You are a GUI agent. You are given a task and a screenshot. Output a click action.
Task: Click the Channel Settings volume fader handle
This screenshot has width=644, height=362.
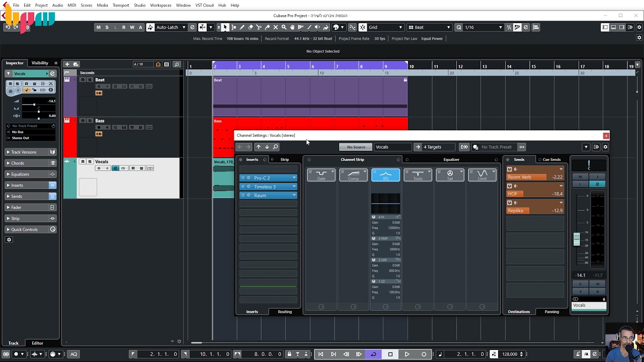point(577,239)
